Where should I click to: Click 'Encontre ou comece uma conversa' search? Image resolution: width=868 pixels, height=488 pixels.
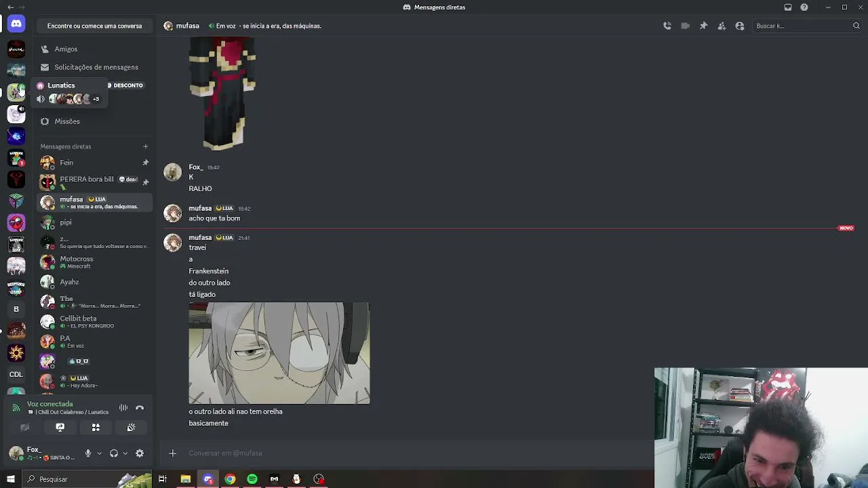pos(94,26)
